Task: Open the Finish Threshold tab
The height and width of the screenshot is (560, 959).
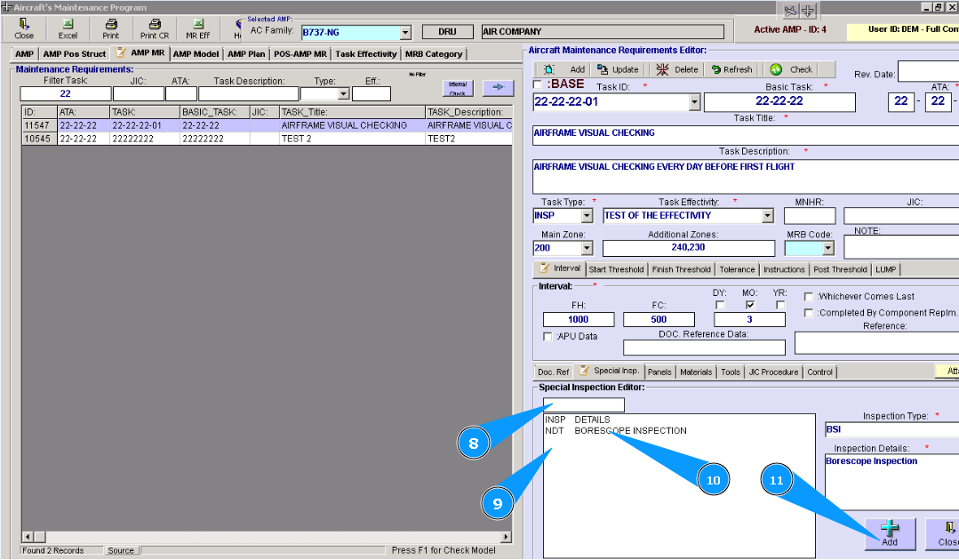Action: (x=682, y=269)
